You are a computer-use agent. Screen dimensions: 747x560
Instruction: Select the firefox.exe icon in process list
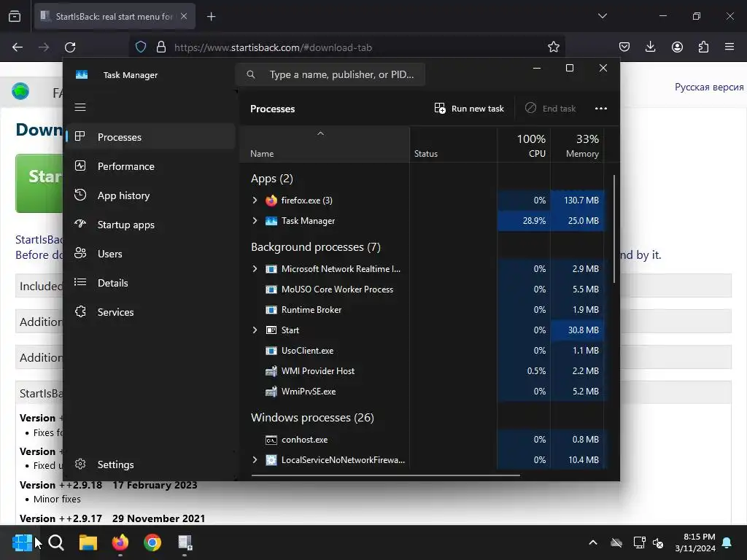[271, 201]
